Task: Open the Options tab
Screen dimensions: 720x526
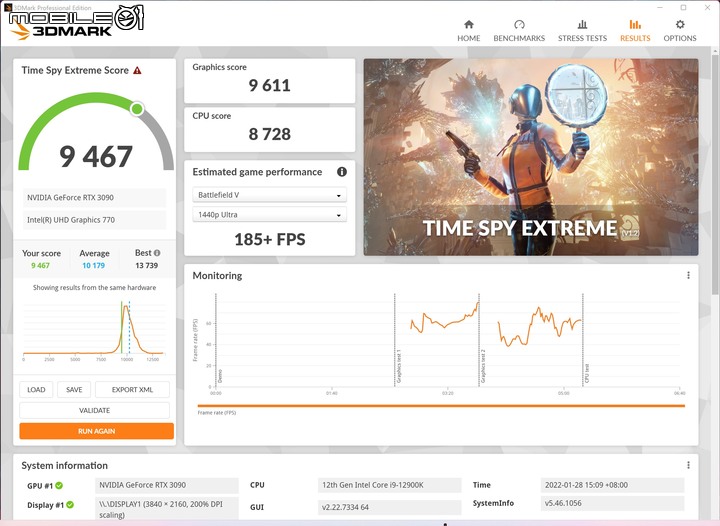Action: point(680,31)
